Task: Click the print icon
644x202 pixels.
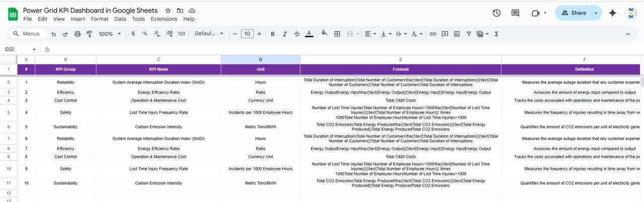Action: [x=77, y=34]
